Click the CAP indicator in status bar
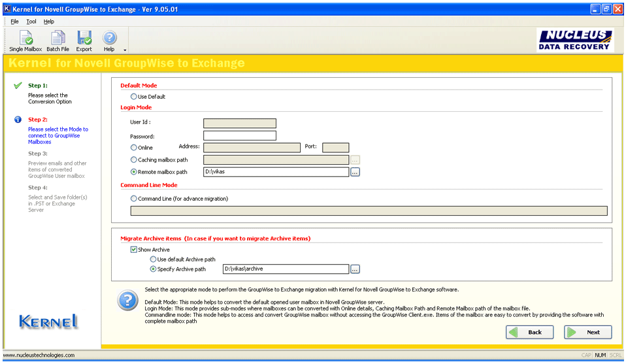The width and height of the screenshot is (626, 364). (586, 355)
